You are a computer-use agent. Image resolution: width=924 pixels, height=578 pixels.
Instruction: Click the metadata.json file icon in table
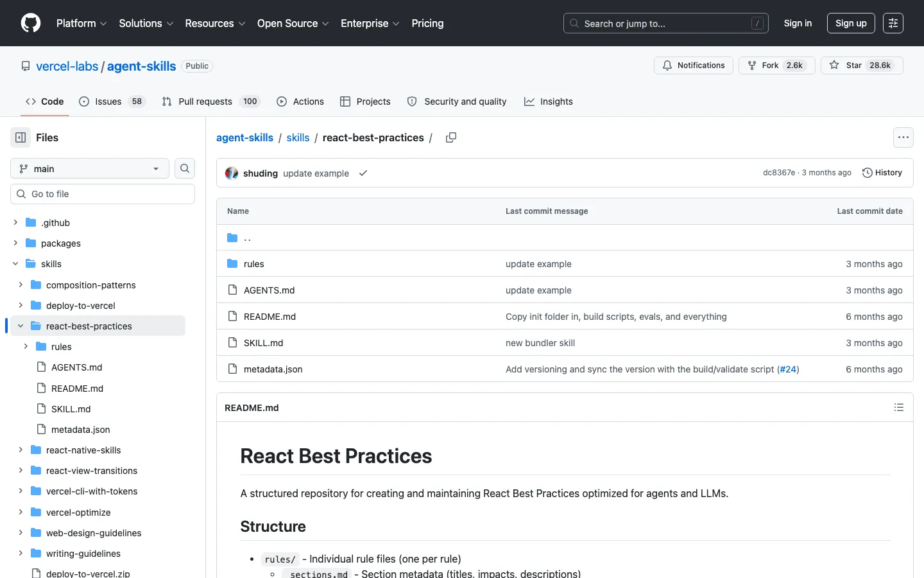click(232, 369)
